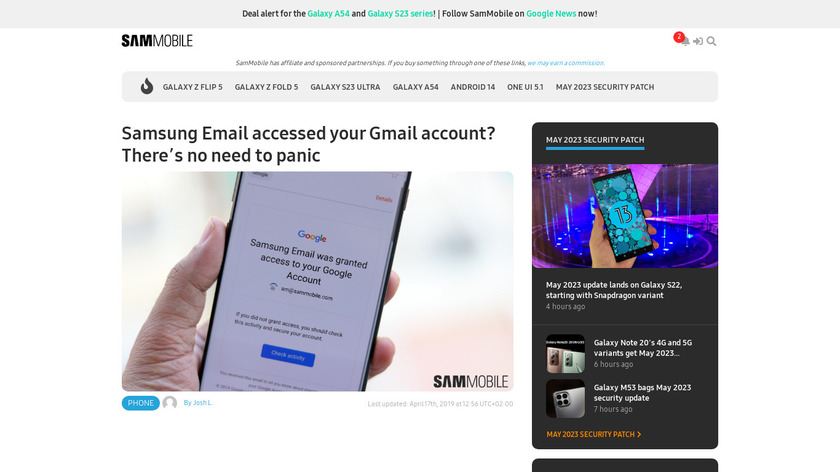This screenshot has height=472, width=840.
Task: Click the author avatar icon
Action: (x=170, y=403)
